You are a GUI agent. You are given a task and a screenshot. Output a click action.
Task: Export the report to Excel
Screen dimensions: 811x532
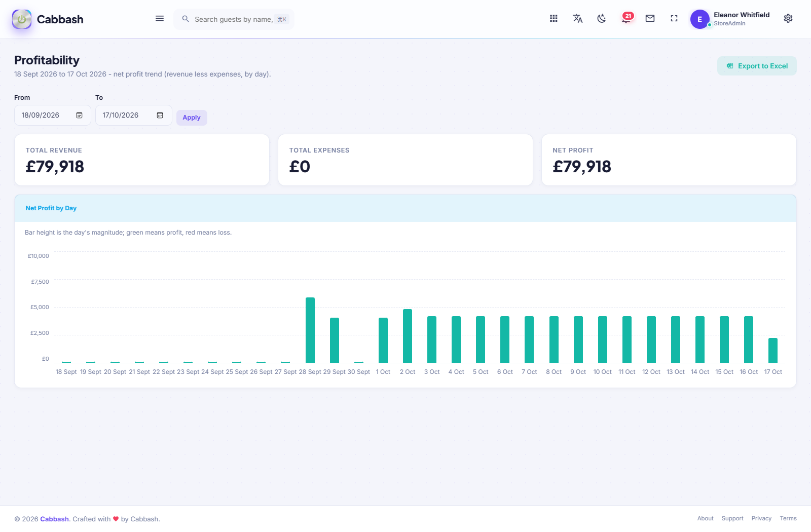pyautogui.click(x=757, y=66)
